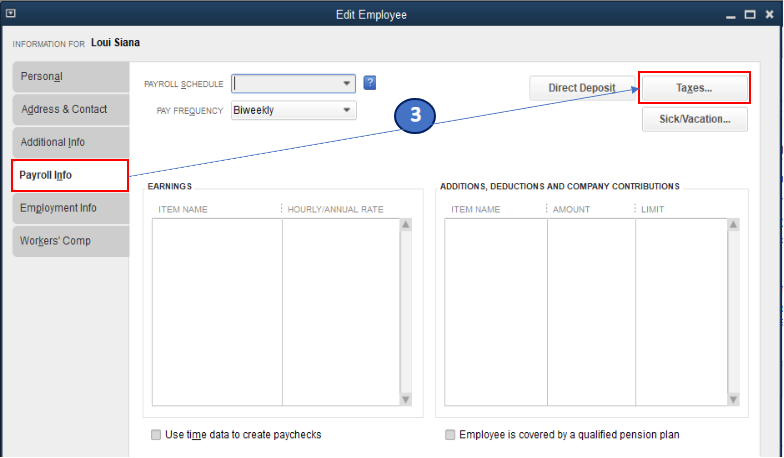Click Earnings list scroll down arrow
Viewport: 784px width, 458px height.
(x=406, y=399)
